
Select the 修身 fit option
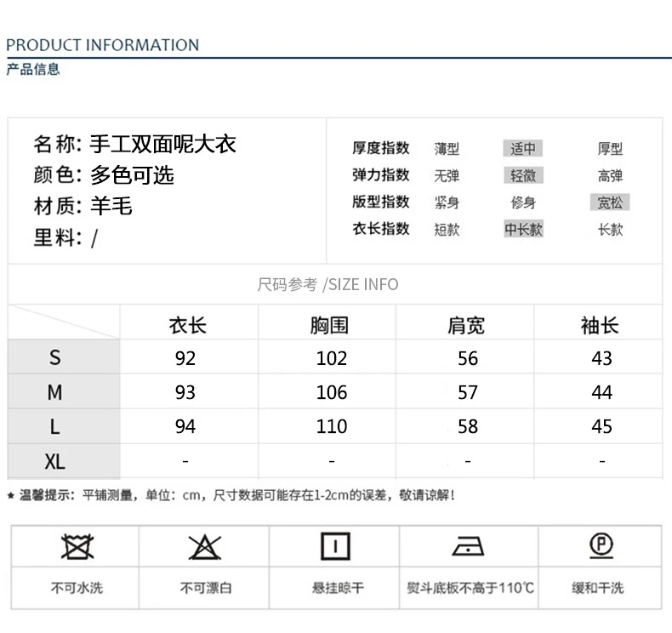tap(523, 202)
